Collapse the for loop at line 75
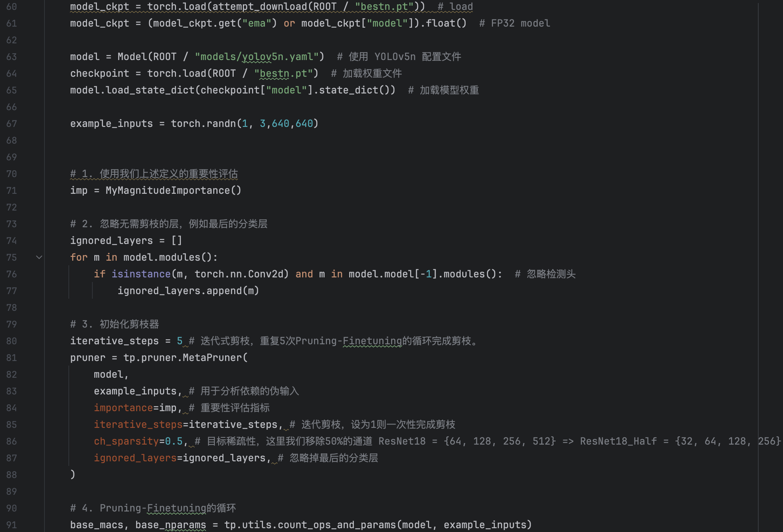 (39, 257)
